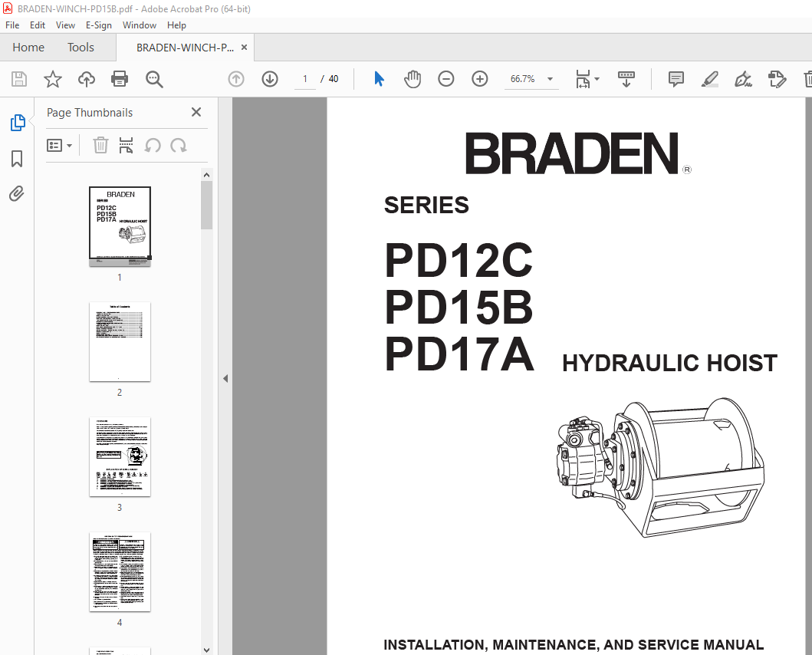This screenshot has width=812, height=655.
Task: Go to next page arrow
Action: (x=270, y=79)
